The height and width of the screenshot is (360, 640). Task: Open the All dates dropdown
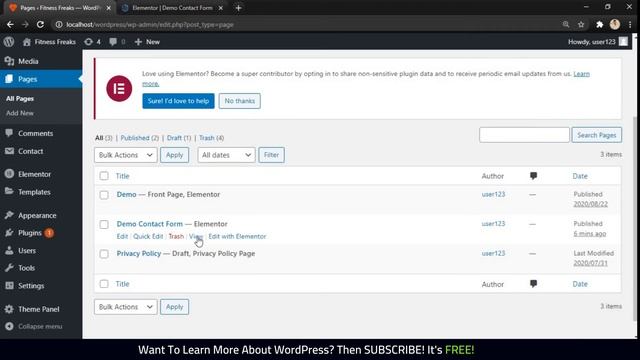(x=226, y=155)
